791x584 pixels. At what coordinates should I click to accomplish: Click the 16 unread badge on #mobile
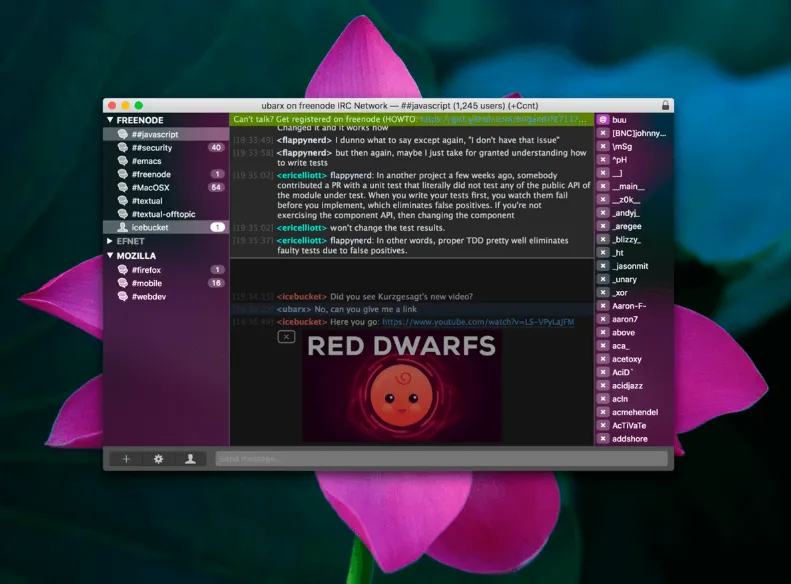[x=216, y=283]
